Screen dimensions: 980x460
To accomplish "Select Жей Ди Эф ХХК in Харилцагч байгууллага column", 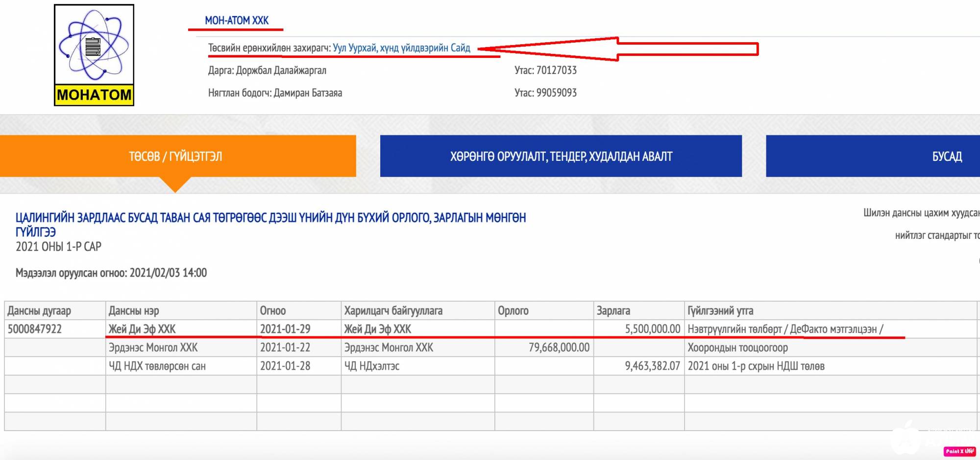I will [x=418, y=329].
